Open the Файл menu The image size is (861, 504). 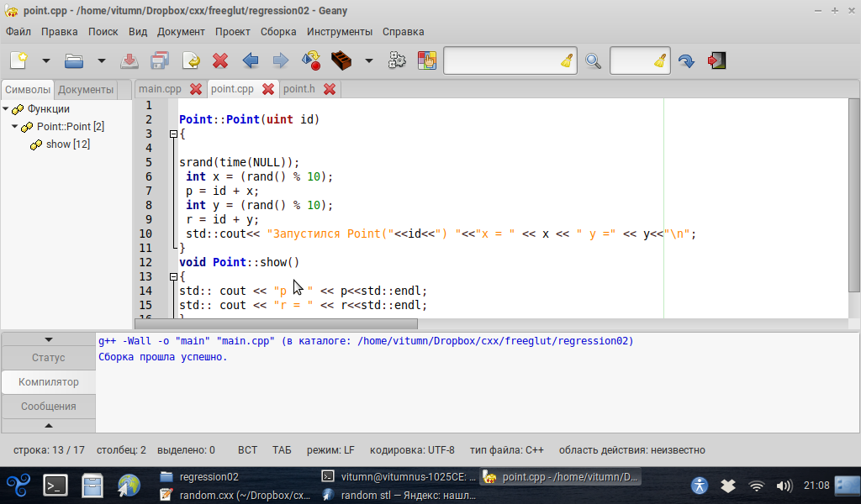point(18,32)
